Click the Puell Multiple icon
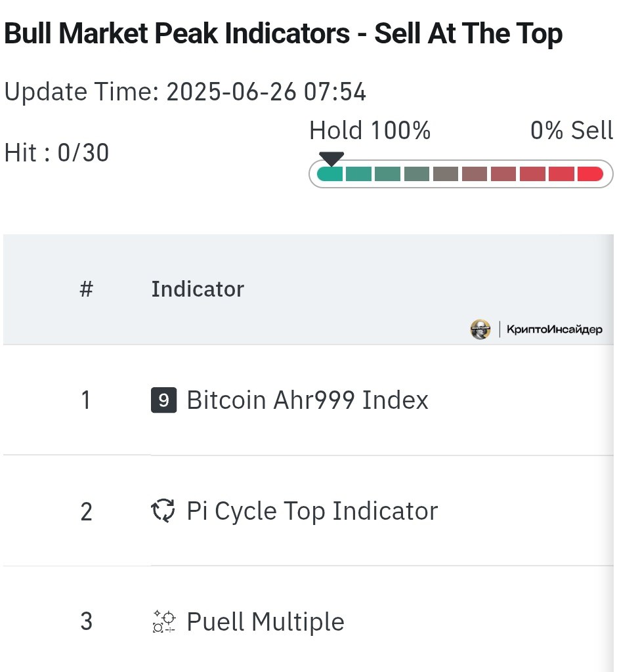The height and width of the screenshot is (672, 617). pyautogui.click(x=163, y=621)
